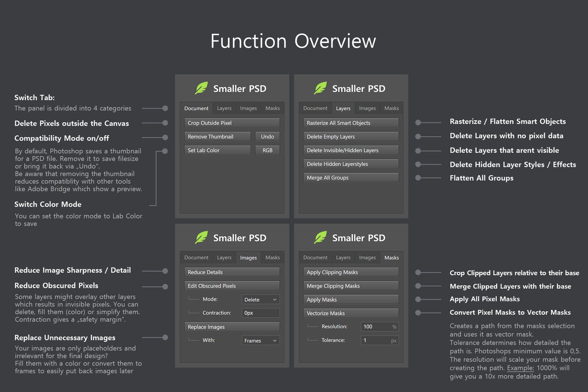
Task: Click the leaf logo on the Layers panel
Action: (x=320, y=88)
